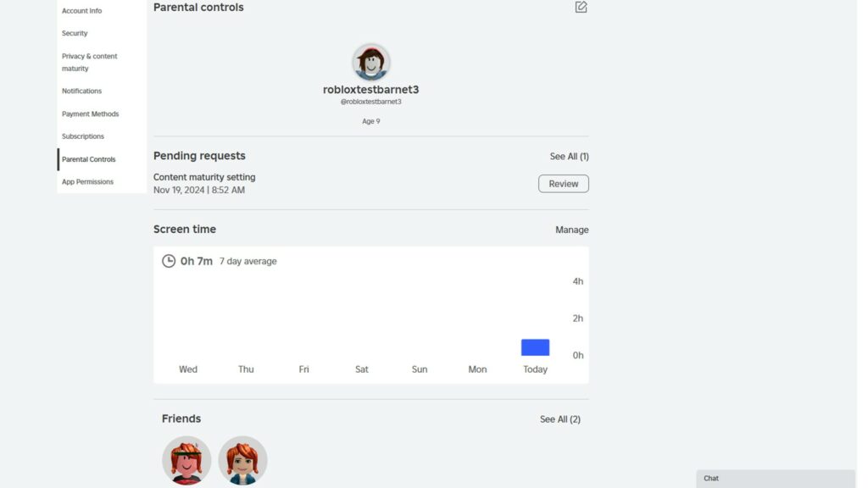Click See All (2) friends link
Viewport: 868px width, 488px height.
click(560, 419)
